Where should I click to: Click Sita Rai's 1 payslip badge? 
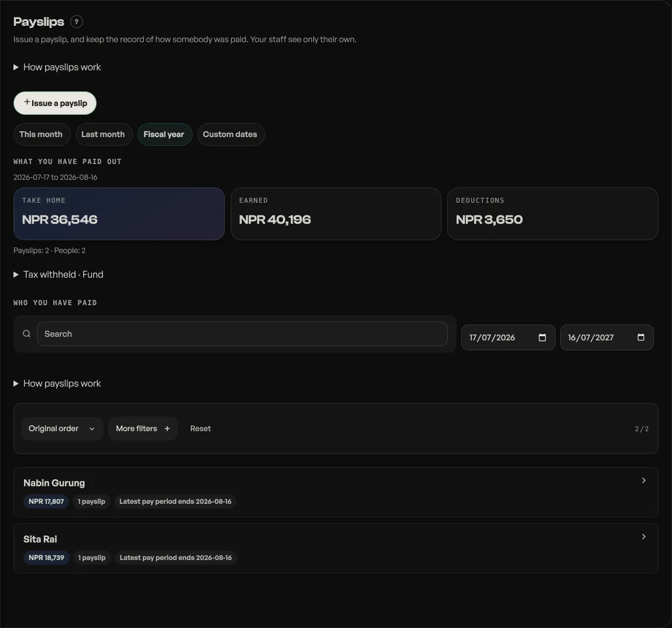(x=92, y=558)
